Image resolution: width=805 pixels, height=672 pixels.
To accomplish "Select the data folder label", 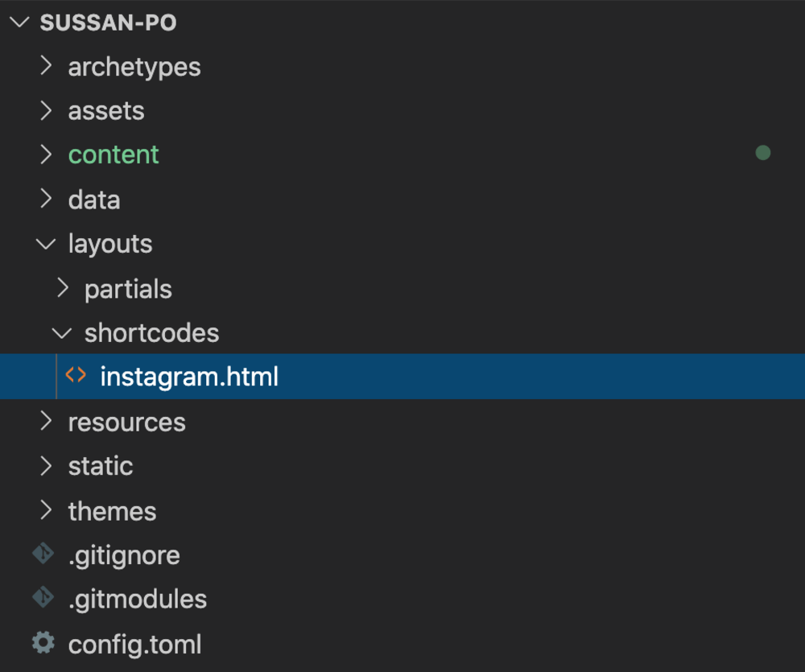I will click(94, 200).
